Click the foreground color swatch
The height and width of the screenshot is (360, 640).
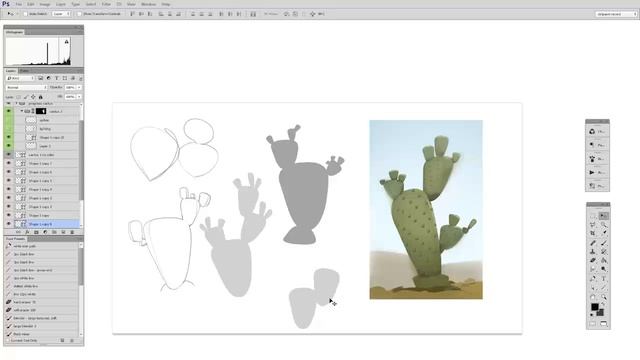(x=595, y=307)
